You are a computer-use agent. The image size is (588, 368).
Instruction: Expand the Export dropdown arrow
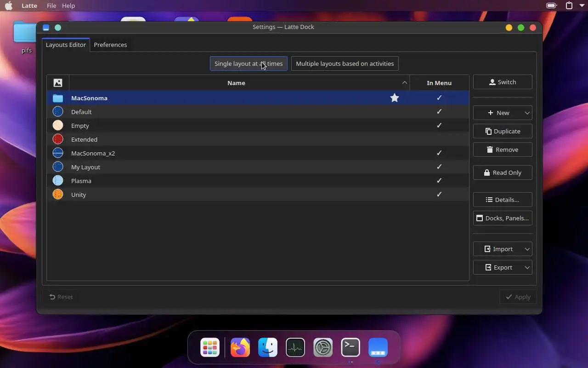pyautogui.click(x=527, y=267)
